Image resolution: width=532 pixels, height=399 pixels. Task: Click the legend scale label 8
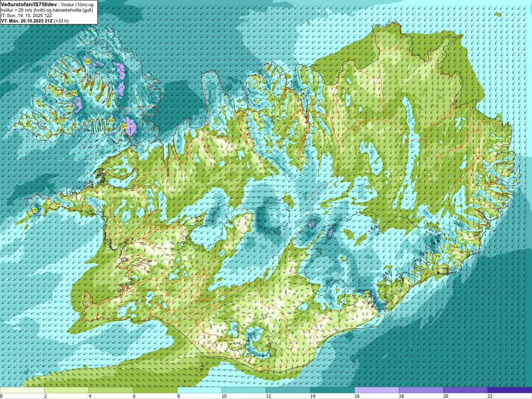click(x=178, y=396)
